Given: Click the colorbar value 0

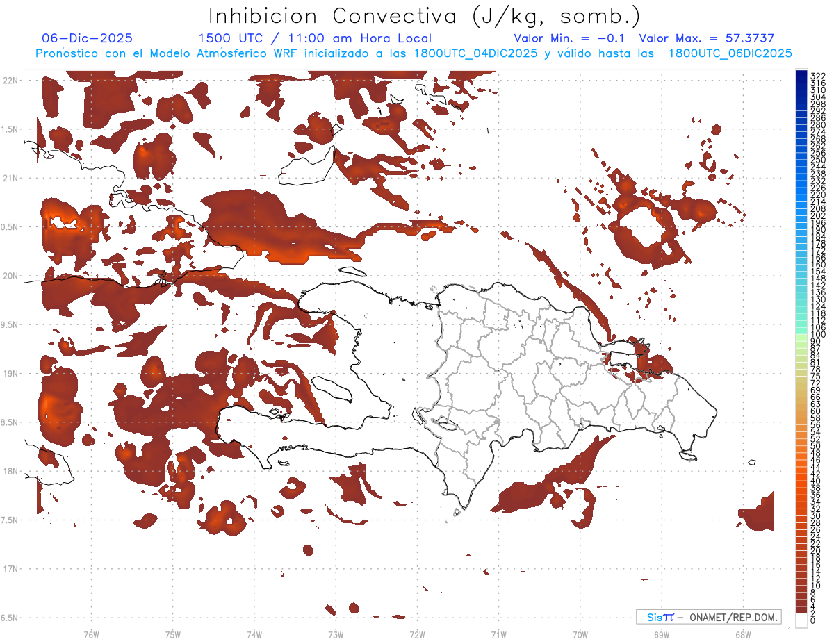Looking at the screenshot, I should 813,620.
